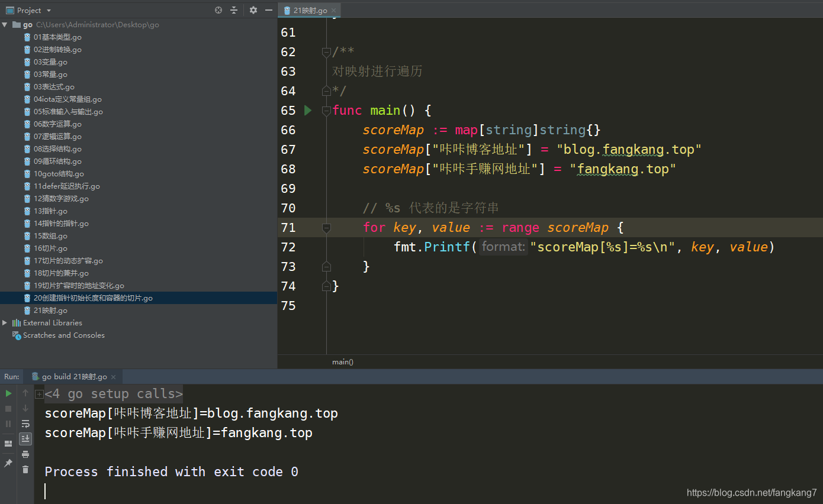The width and height of the screenshot is (823, 504).
Task: Click the "blog.fangkang.top" string on line 67
Action: [629, 150]
